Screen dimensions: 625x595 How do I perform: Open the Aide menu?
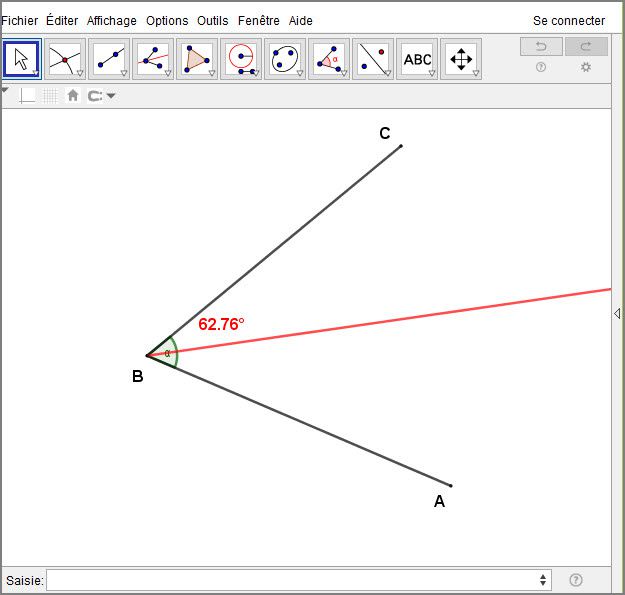pyautogui.click(x=301, y=20)
